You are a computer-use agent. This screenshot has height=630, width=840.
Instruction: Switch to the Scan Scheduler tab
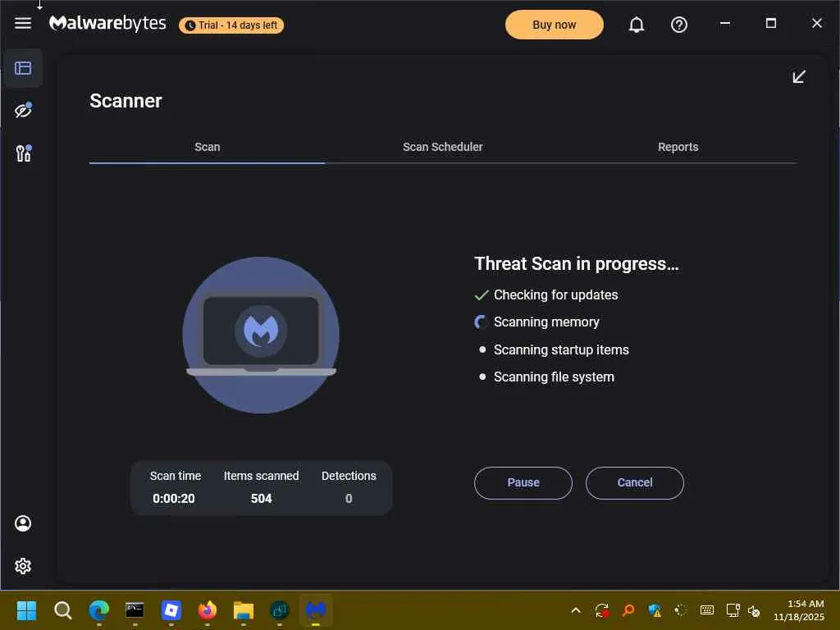coord(442,148)
